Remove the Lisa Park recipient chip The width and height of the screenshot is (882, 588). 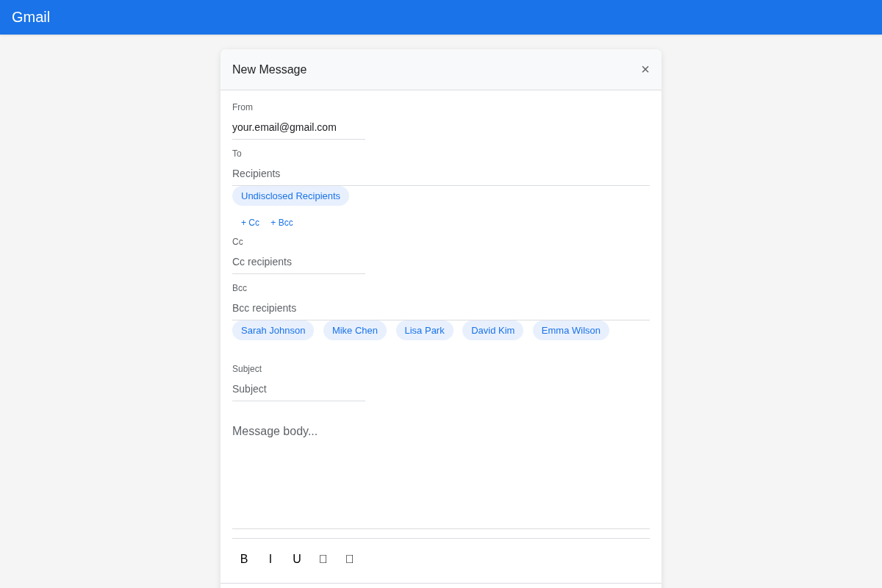pyautogui.click(x=424, y=330)
